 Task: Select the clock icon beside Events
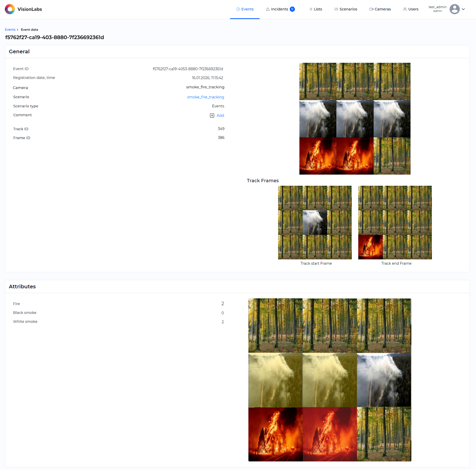238,9
